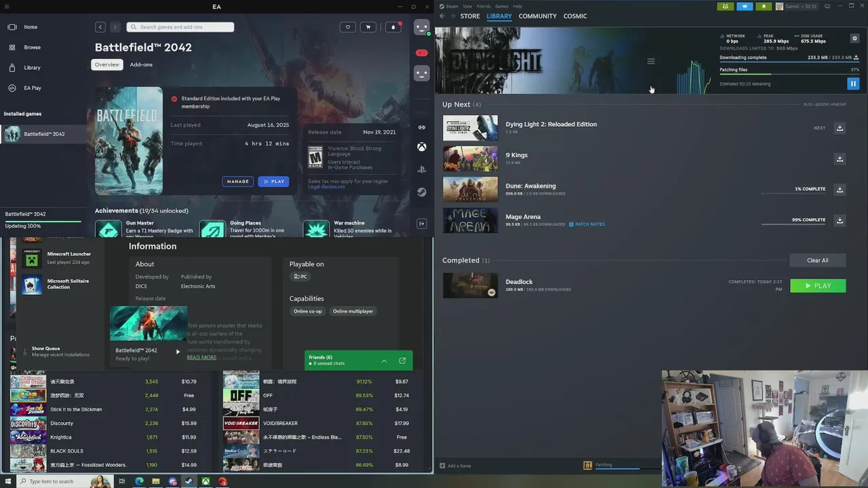Collapse the EA friends side panel

422,224
